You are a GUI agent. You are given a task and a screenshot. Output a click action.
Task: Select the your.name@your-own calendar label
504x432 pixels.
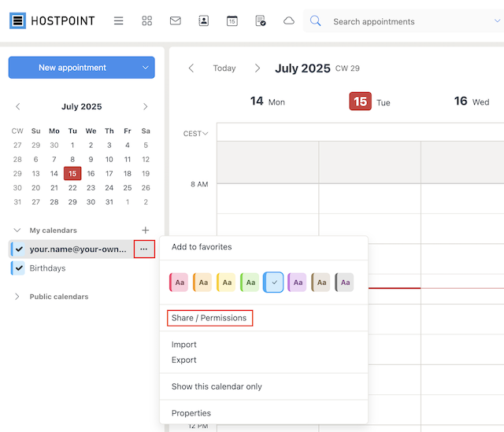point(78,249)
